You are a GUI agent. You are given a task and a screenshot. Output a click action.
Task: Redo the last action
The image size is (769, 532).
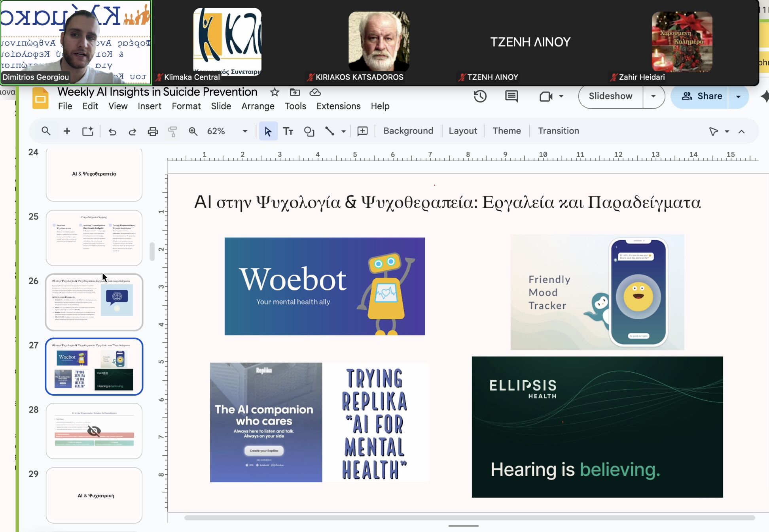point(132,131)
